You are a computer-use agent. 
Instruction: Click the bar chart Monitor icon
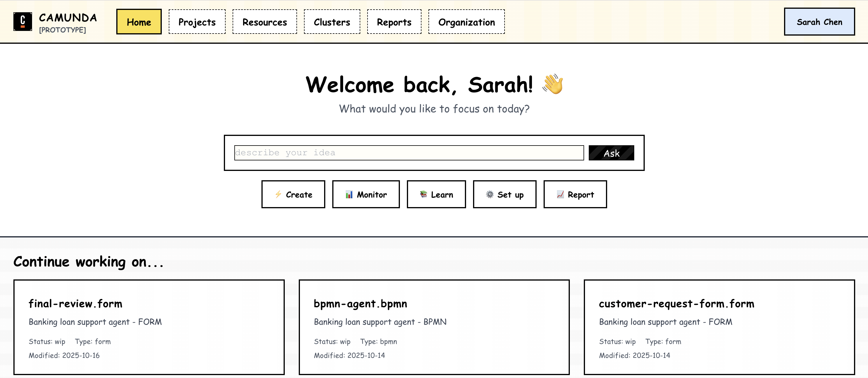point(349,194)
